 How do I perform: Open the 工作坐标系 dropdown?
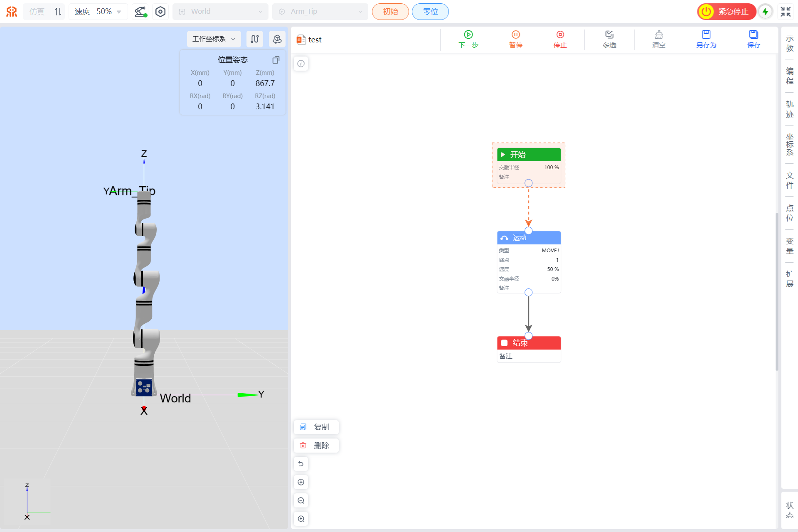(214, 39)
